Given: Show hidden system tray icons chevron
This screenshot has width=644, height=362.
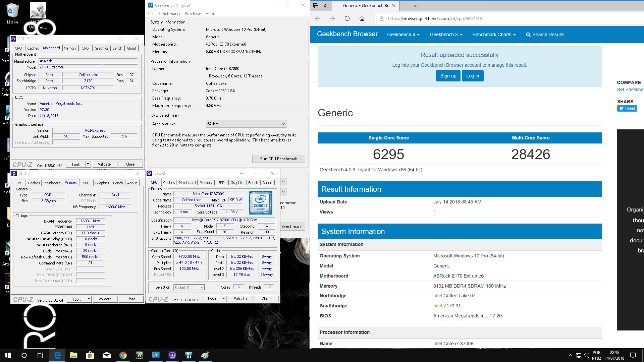Looking at the screenshot, I should (x=570, y=355).
